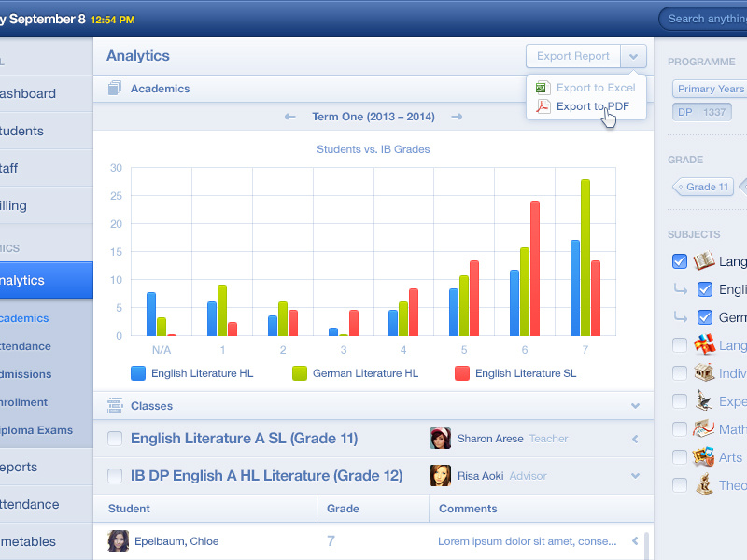This screenshot has height=560, width=747.
Task: Tick the English Literature A SL class checkbox
Action: click(115, 438)
